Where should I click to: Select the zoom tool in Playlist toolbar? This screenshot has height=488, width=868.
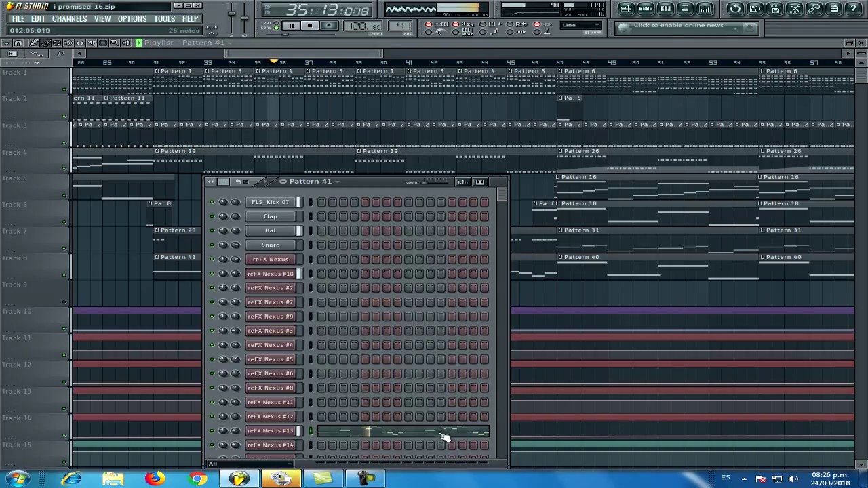[115, 43]
